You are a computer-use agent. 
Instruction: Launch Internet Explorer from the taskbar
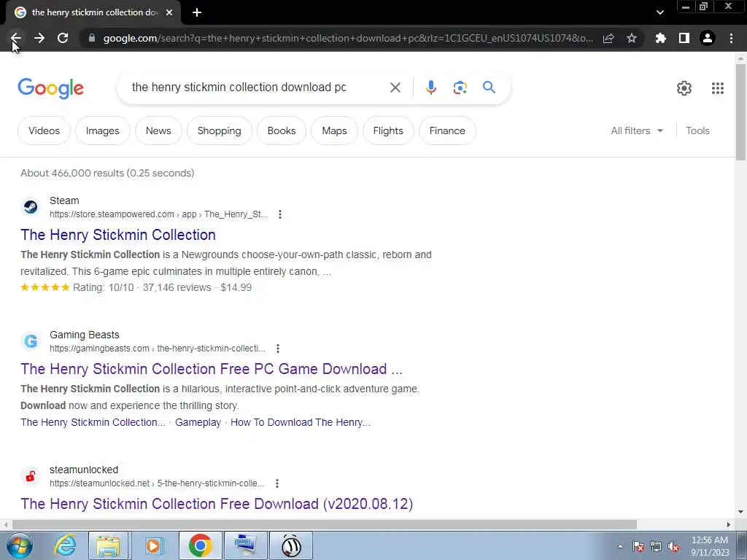(65, 545)
